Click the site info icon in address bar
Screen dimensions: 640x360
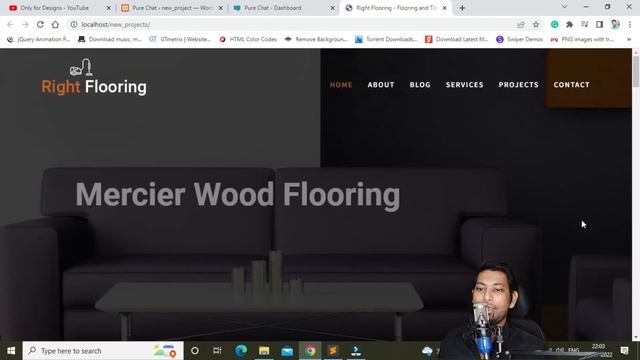pos(74,24)
